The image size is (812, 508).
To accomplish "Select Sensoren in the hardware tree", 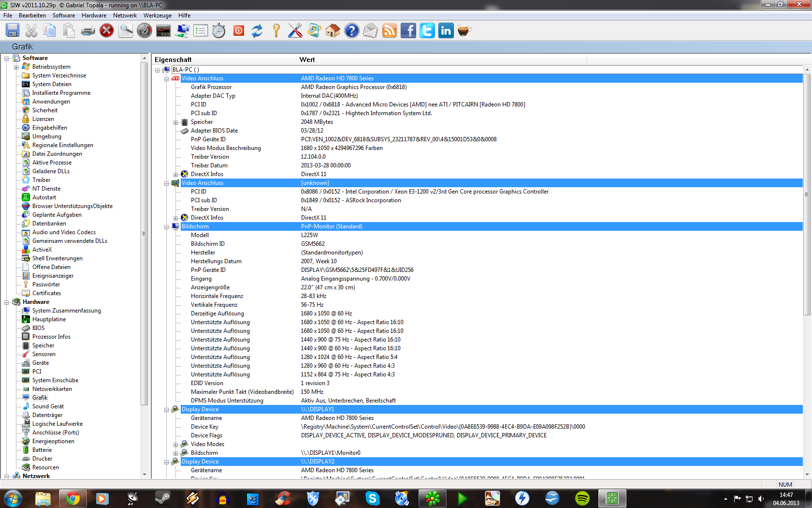I will 43,354.
